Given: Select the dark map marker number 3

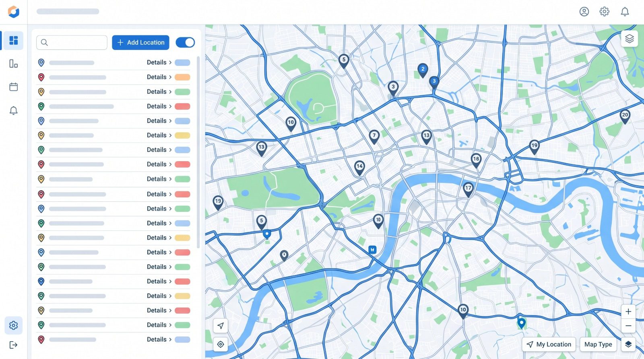Looking at the screenshot, I should [393, 88].
